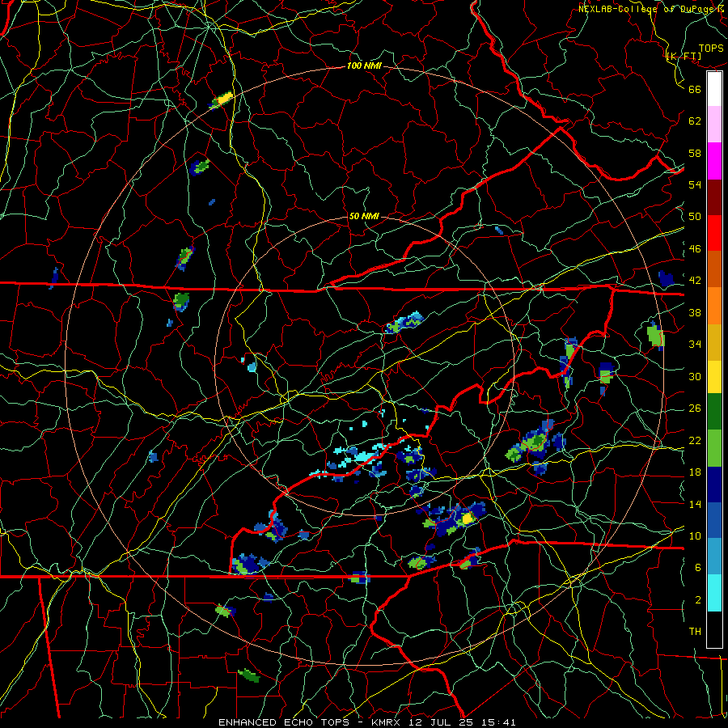Click the light orange legend swatch

(x=714, y=306)
